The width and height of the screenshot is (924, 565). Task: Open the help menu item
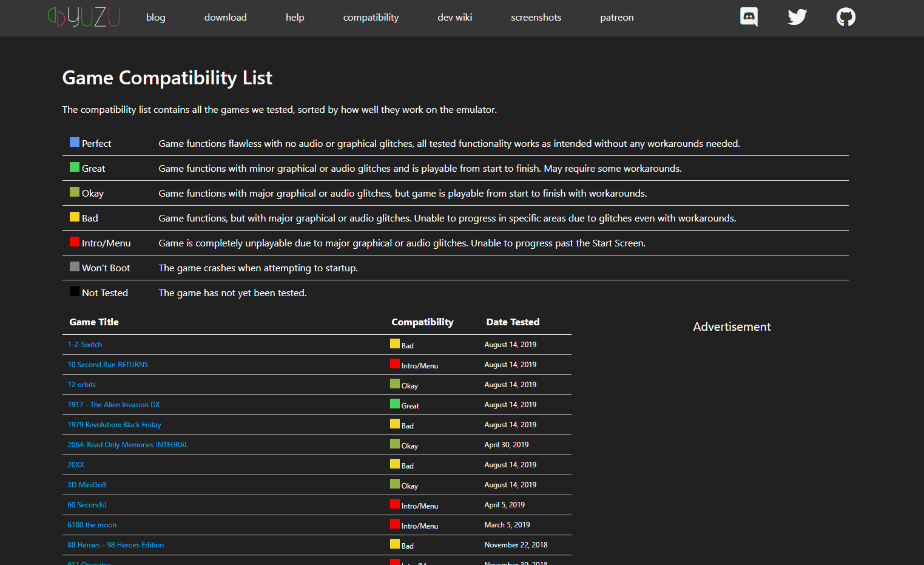295,18
